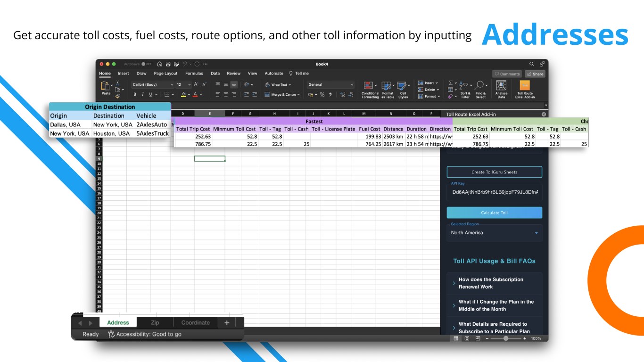Click the zoom slider in status bar
This screenshot has width=644, height=362.
[505, 338]
